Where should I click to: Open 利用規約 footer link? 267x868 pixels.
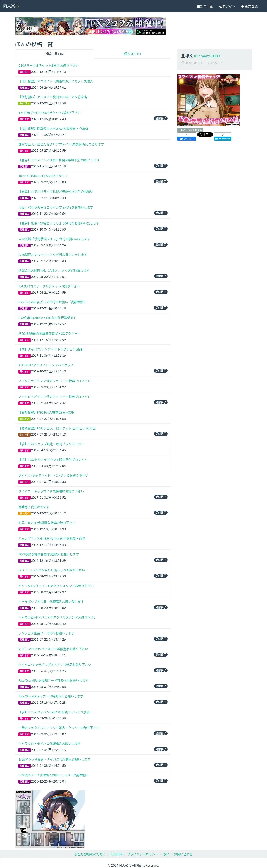click(116, 854)
